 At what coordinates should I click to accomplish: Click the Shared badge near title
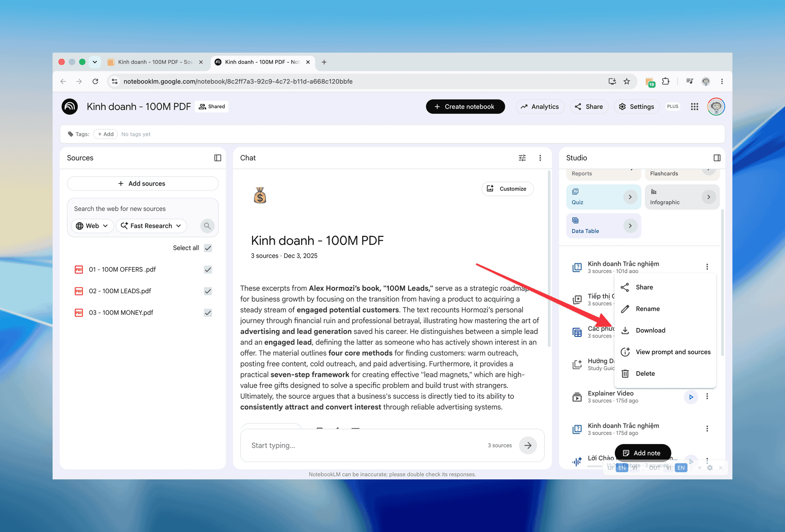(212, 107)
